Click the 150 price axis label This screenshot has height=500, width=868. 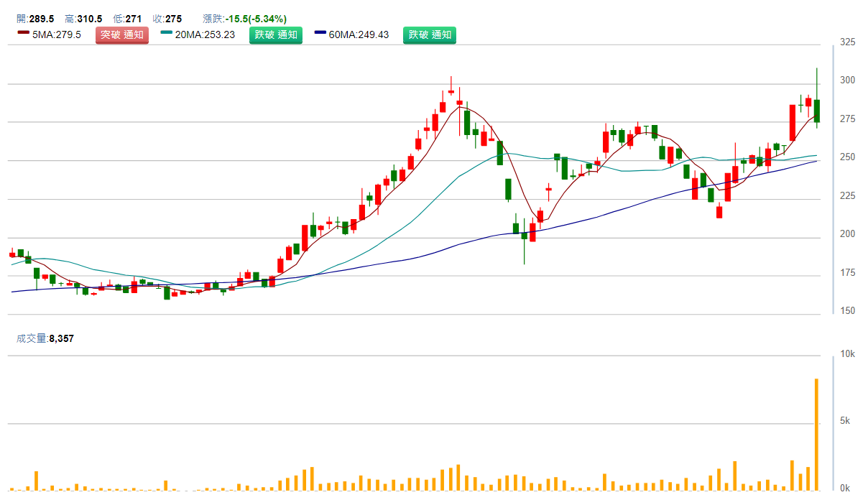[848, 310]
